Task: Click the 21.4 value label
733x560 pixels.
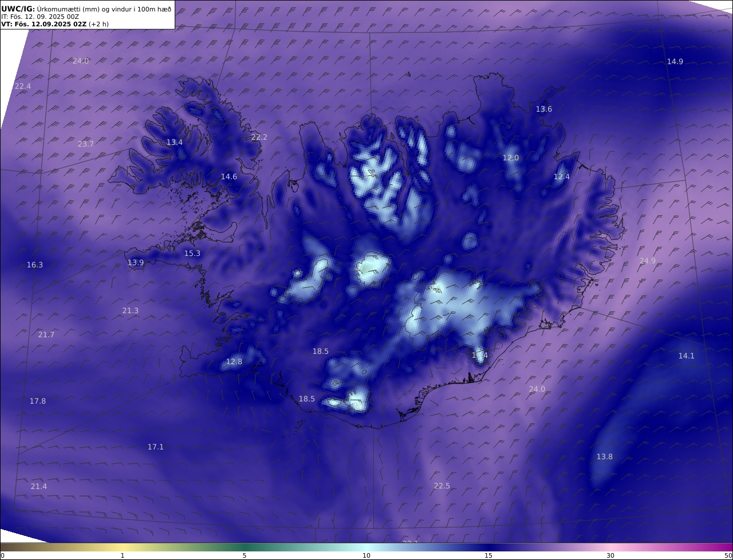Action: coord(39,486)
